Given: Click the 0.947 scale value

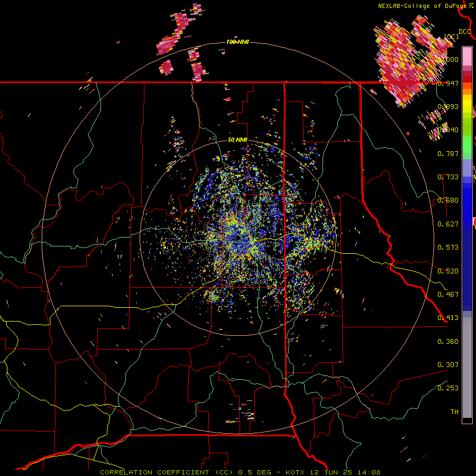Looking at the screenshot, I should pos(448,83).
